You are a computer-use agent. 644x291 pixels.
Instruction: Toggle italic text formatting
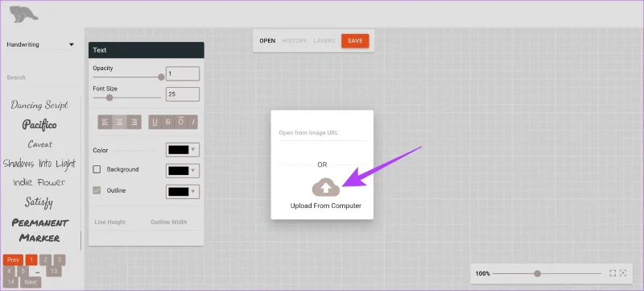click(192, 122)
